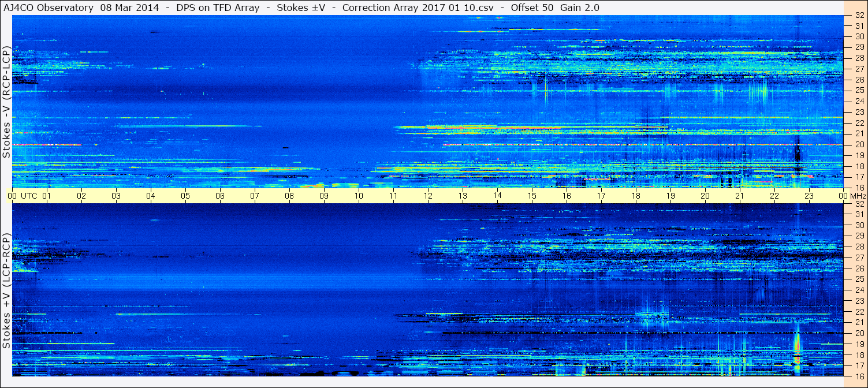This screenshot has width=868, height=388.
Task: Select 'Correction Array 2017 01 10.csv' filename text
Action: 418,8
